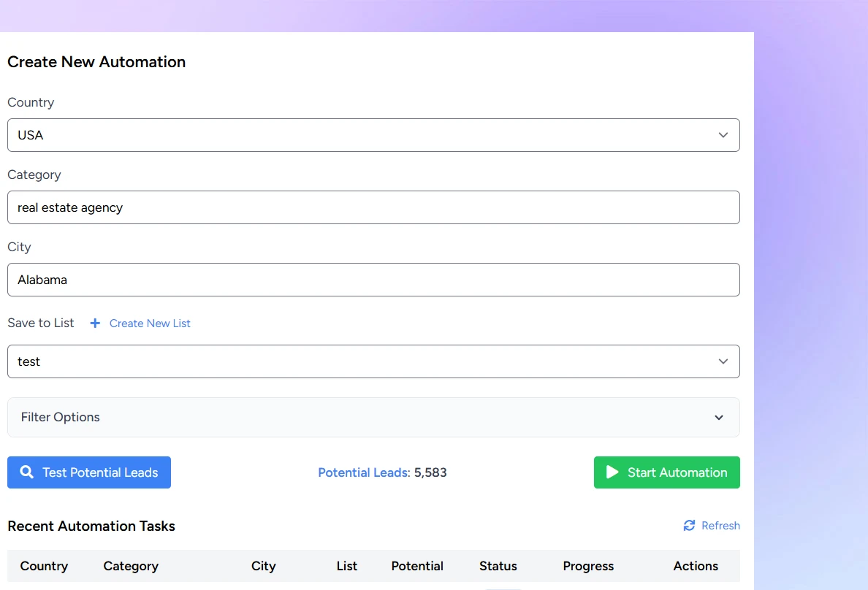Click the chevron in the test list dropdown
The height and width of the screenshot is (590, 868).
point(723,361)
